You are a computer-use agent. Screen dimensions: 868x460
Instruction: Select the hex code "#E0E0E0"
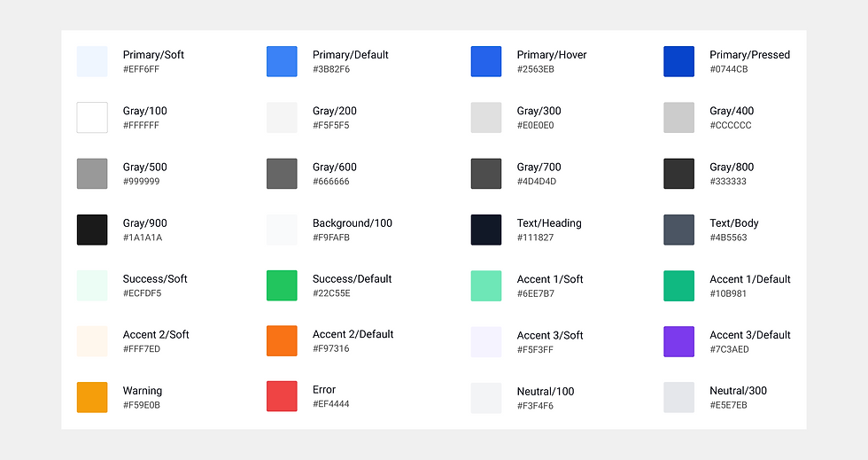[x=535, y=125]
